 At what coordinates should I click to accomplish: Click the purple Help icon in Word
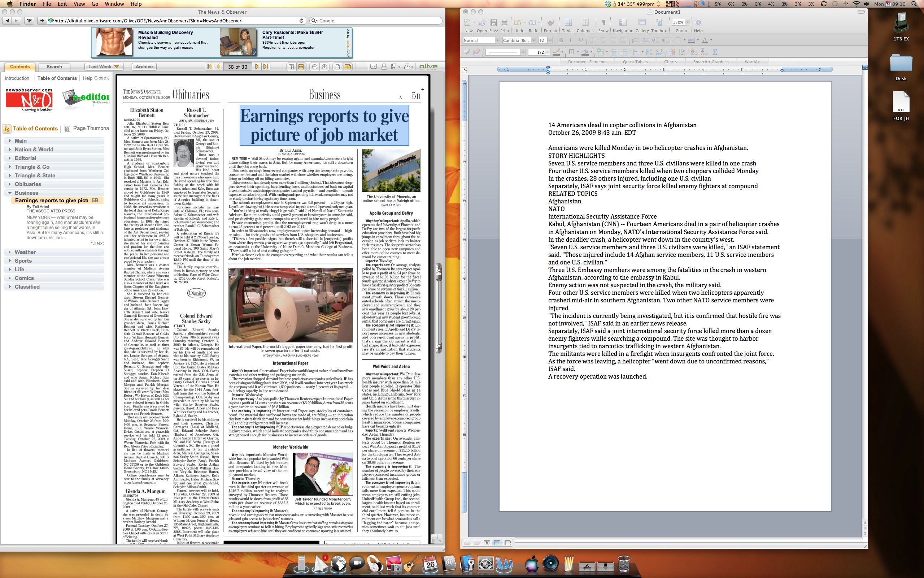698,23
